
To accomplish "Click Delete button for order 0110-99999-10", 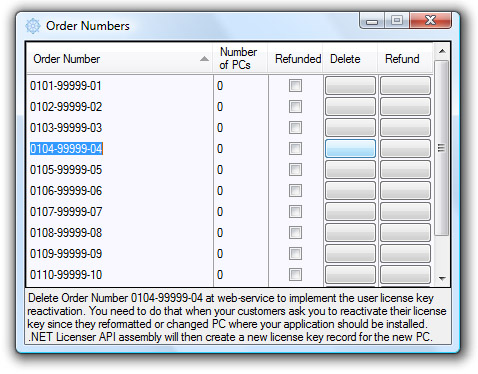I will 350,275.
